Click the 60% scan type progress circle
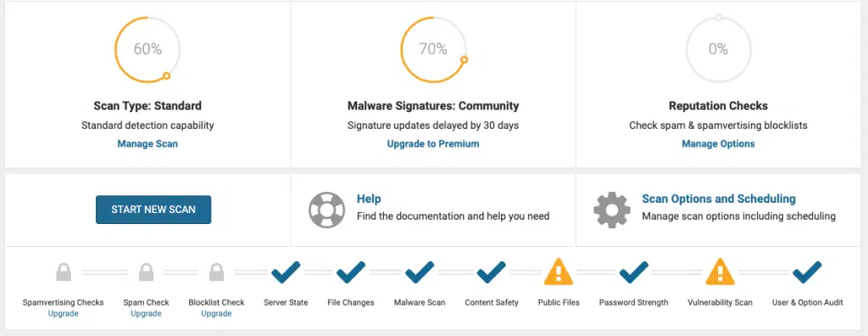The image size is (868, 336). [x=147, y=49]
